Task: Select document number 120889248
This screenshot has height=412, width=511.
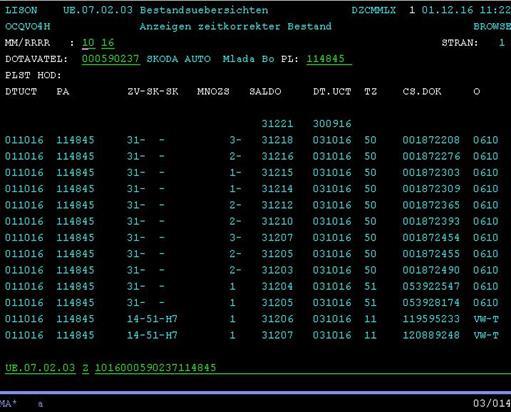Action: tap(431, 335)
